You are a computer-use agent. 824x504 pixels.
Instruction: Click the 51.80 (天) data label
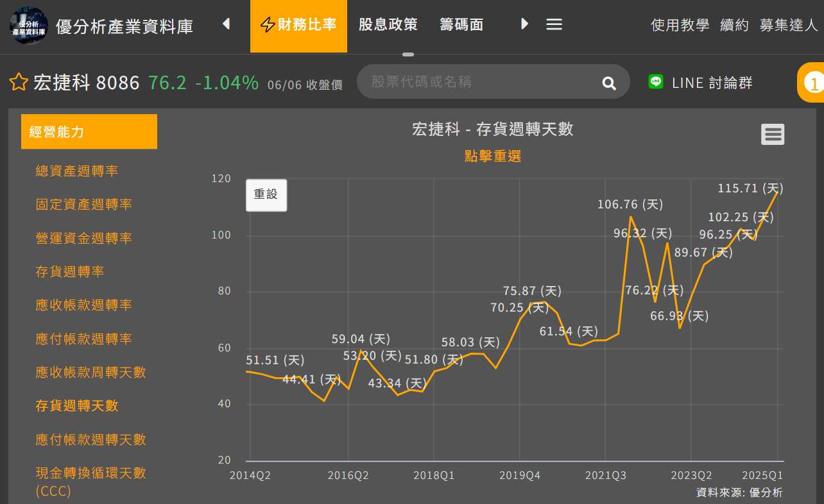click(434, 360)
